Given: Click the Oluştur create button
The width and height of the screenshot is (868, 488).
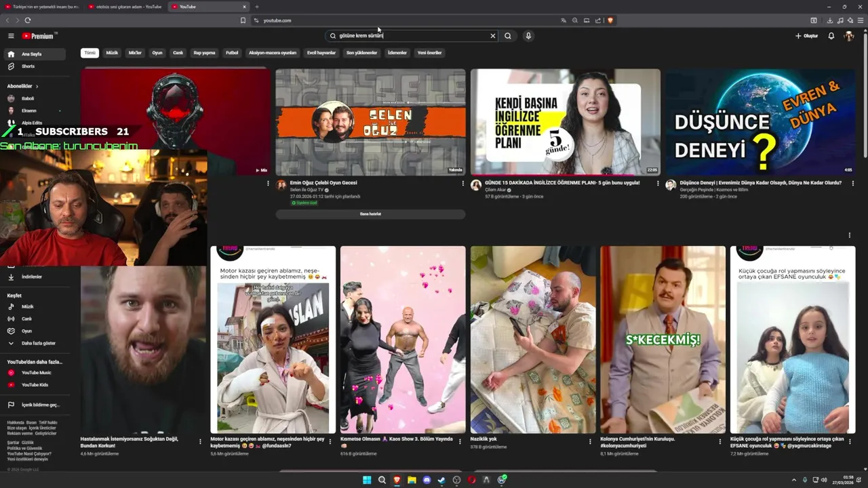Looking at the screenshot, I should tap(807, 36).
